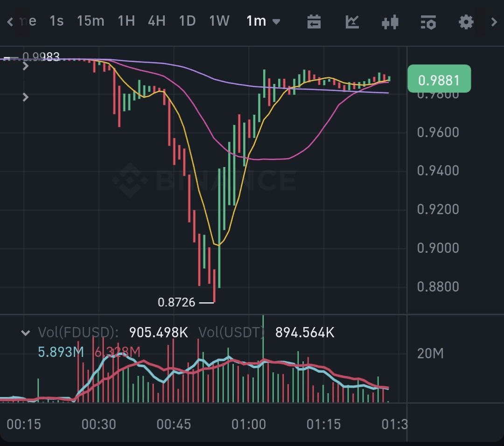Screen dimensions: 504x446
Task: Open the indicator settings icon
Action: (427, 21)
